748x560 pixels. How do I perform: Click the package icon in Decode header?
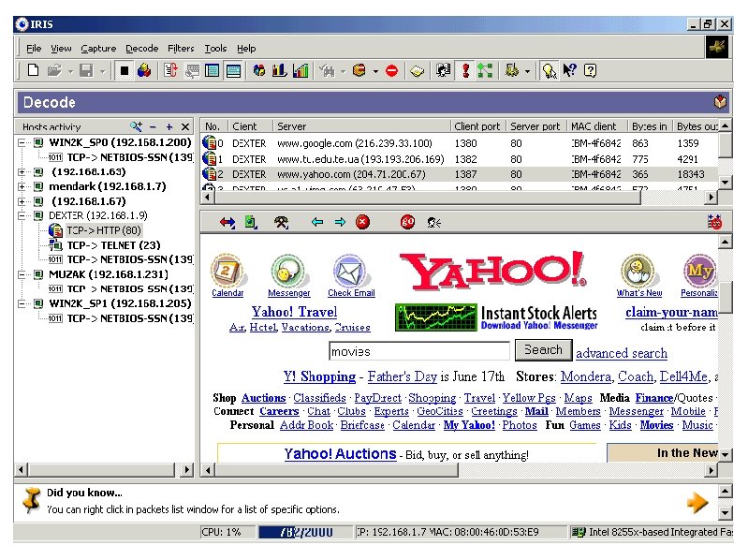(720, 101)
